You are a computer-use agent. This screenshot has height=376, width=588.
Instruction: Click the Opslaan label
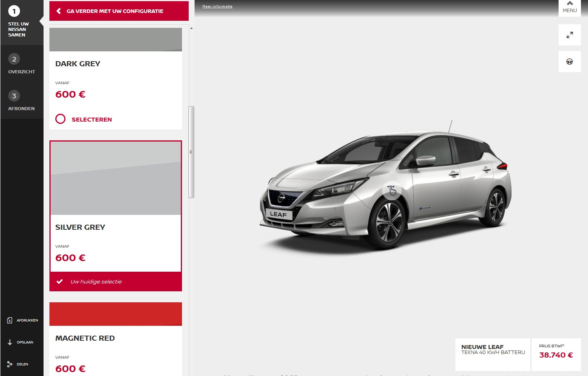pyautogui.click(x=25, y=342)
